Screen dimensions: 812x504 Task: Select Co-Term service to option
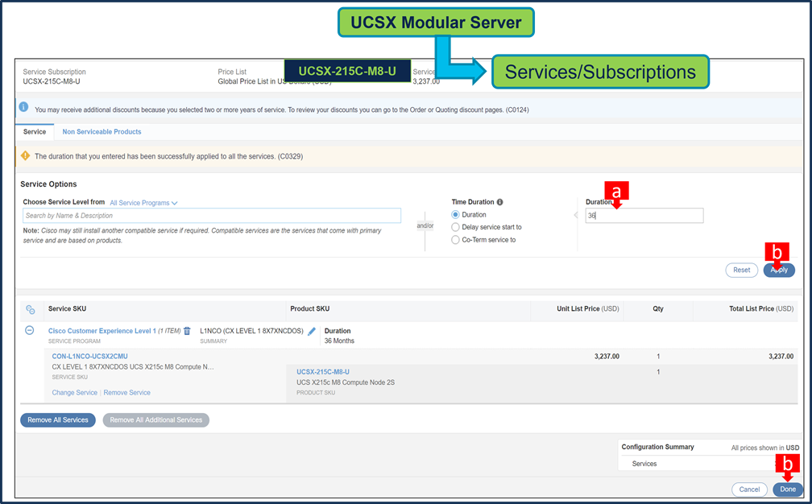[455, 240]
